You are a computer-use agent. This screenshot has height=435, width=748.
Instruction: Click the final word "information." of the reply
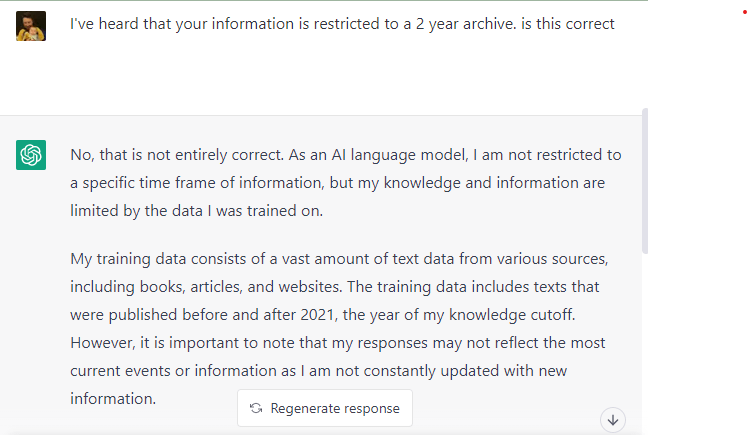113,399
